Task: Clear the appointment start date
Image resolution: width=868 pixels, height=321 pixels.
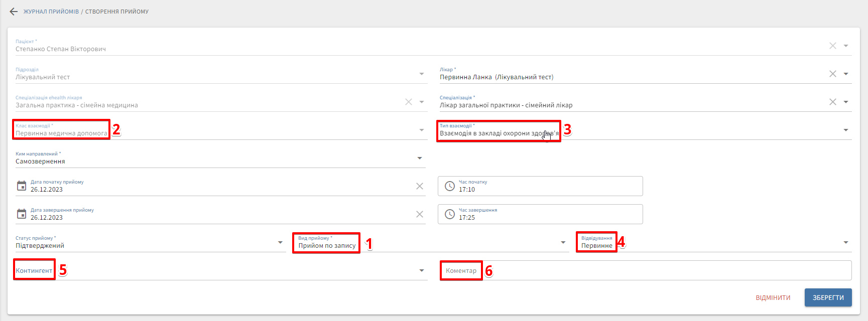Action: click(420, 186)
